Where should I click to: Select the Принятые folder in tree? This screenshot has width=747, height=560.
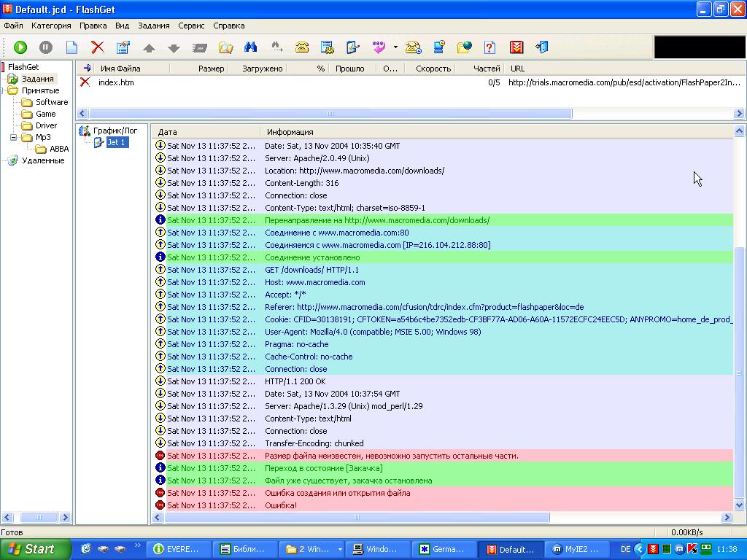(41, 90)
